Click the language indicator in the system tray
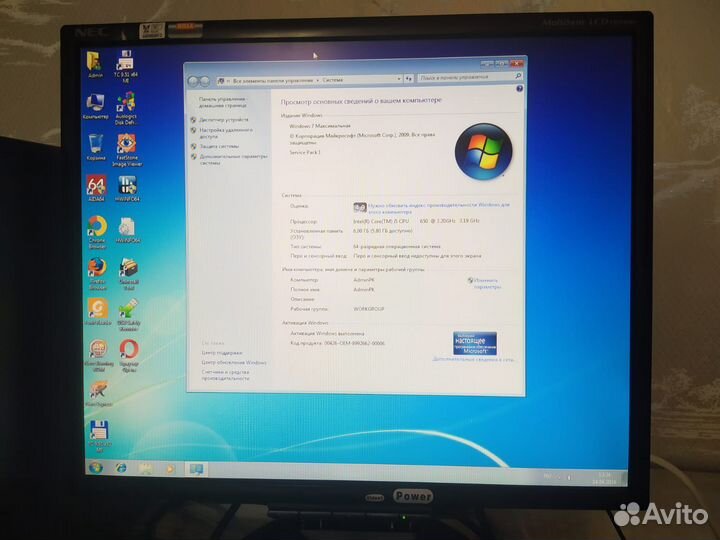Viewport: 720px width, 540px height. pos(547,476)
